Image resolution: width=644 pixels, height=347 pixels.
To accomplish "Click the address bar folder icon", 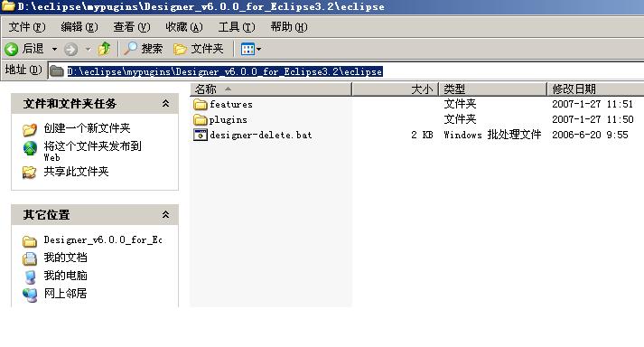I will point(57,71).
